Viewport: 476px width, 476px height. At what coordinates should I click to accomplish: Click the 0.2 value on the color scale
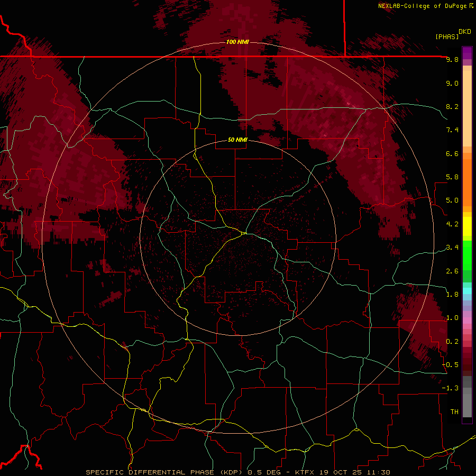point(452,342)
